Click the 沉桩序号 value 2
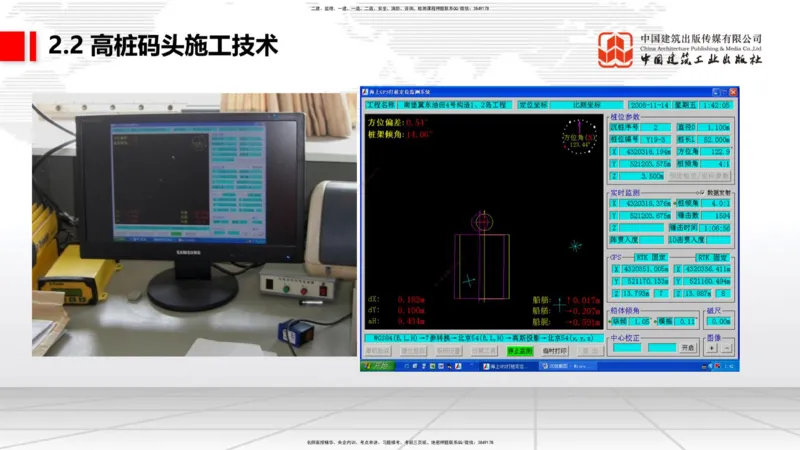Image resolution: width=800 pixels, height=450 pixels. 656,127
